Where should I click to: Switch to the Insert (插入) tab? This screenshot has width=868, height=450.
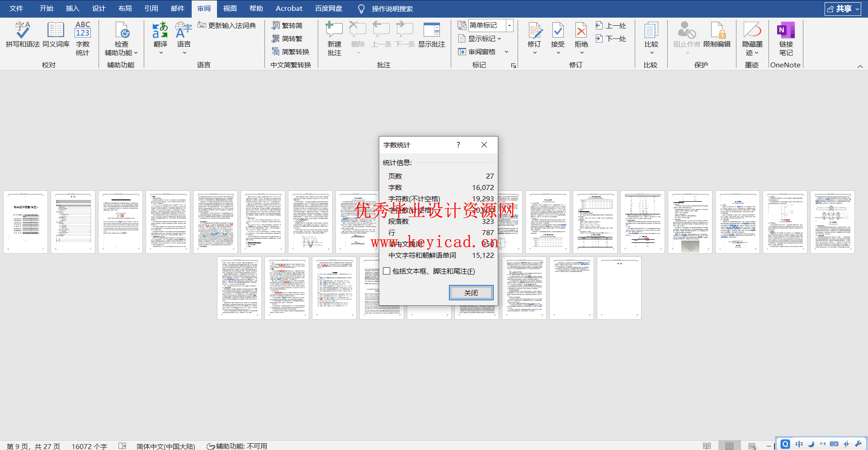click(x=72, y=9)
